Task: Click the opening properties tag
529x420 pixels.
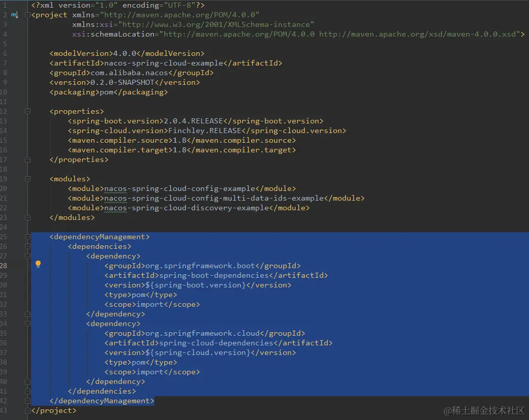Action: click(x=77, y=111)
